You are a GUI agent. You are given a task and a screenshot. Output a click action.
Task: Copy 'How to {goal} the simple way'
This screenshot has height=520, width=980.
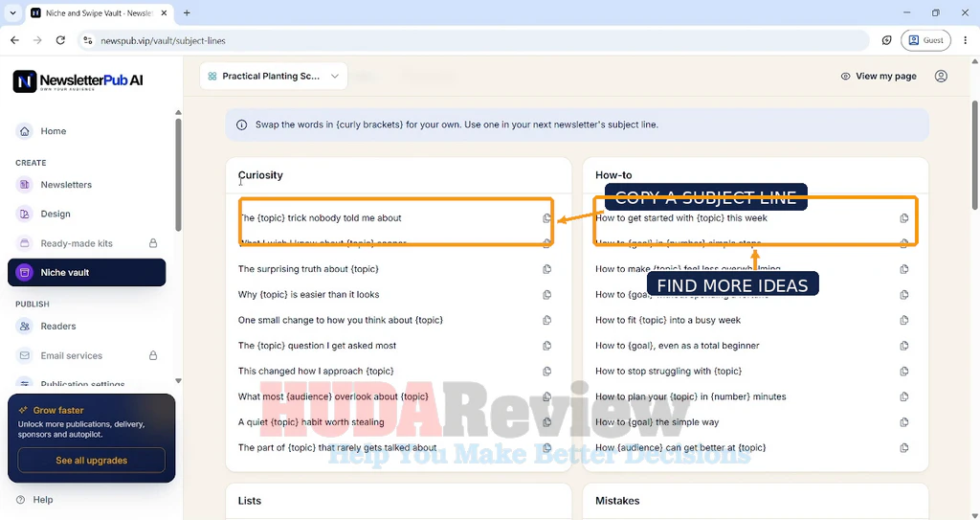click(903, 422)
